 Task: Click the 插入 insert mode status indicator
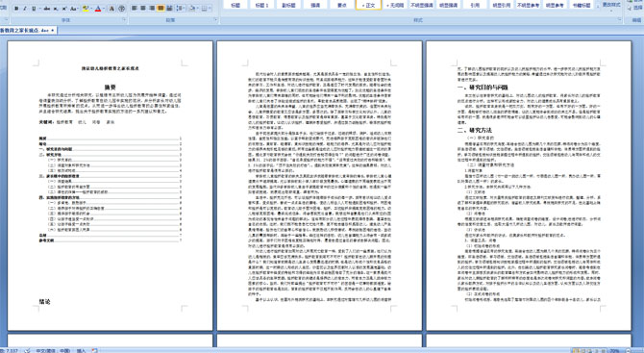tap(81, 350)
